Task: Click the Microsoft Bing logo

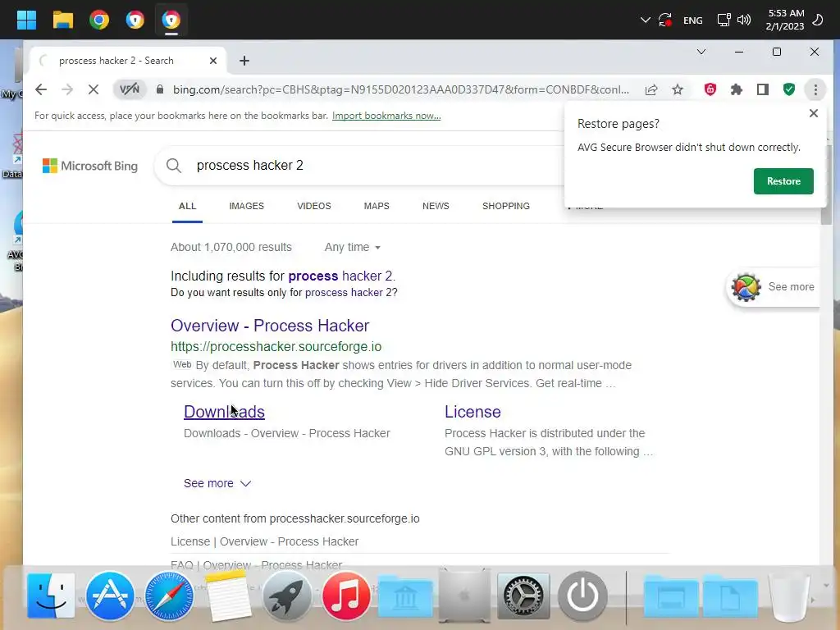Action: pos(90,166)
